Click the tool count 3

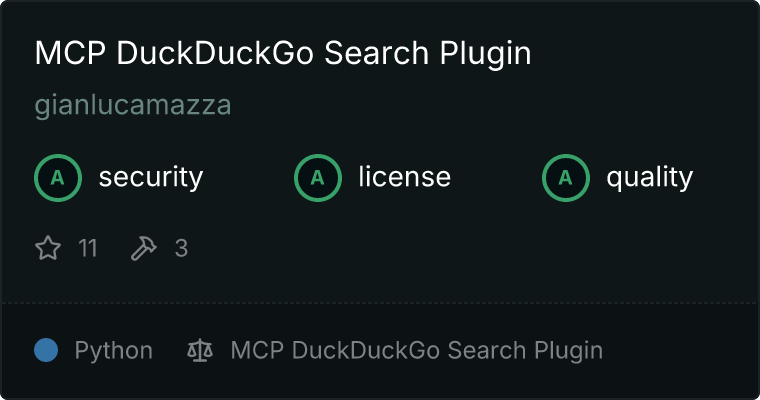coord(181,248)
